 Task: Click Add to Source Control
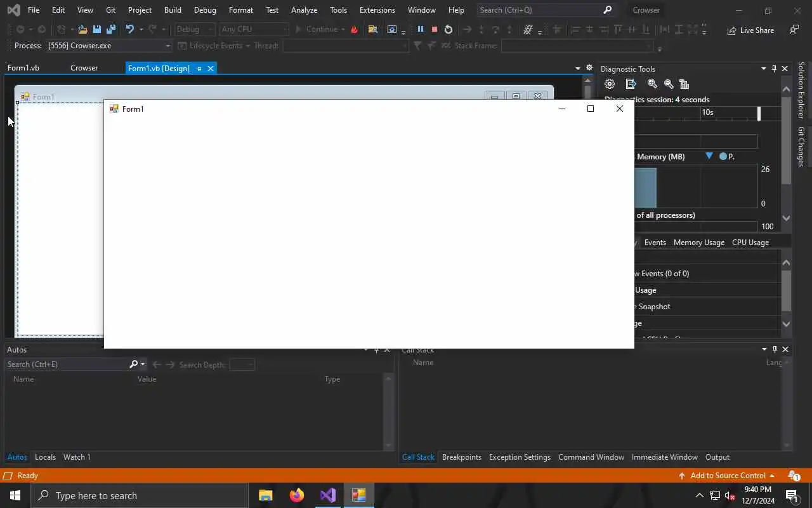click(727, 476)
